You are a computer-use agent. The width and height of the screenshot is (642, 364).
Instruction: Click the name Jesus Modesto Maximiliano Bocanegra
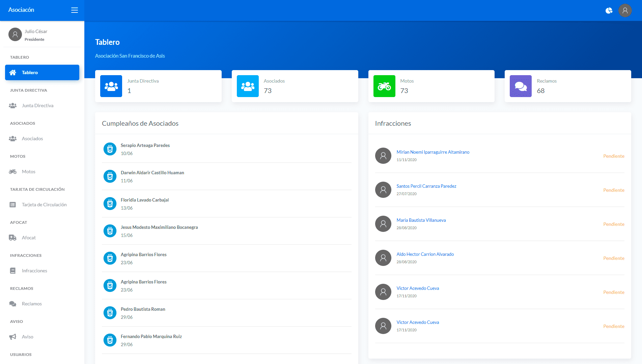(x=159, y=227)
